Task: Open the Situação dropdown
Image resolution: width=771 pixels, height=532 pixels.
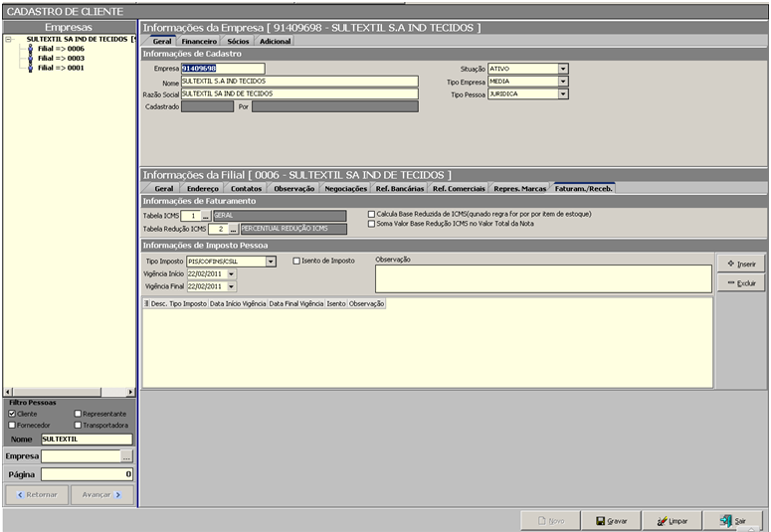Action: [563, 69]
